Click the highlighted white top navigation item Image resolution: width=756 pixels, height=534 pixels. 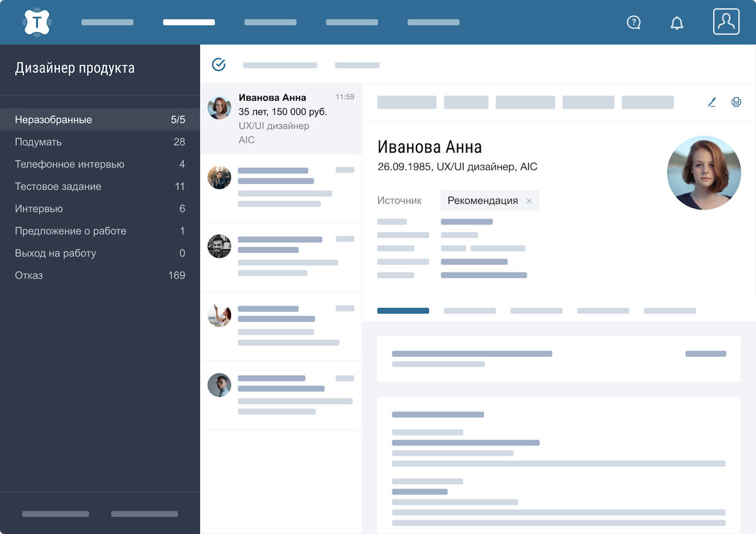pyautogui.click(x=189, y=22)
